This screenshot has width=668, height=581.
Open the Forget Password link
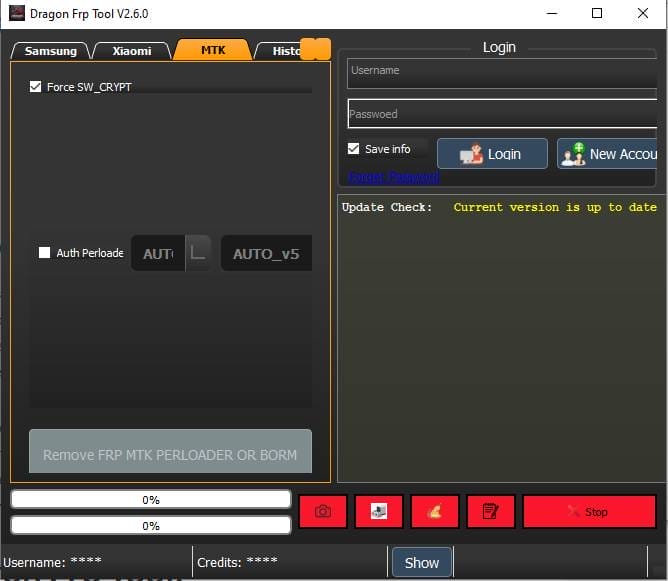(x=394, y=177)
